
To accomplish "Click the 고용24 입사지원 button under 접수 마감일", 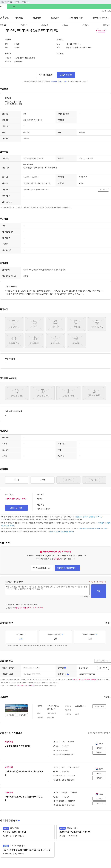I will pyautogui.click(x=16, y=508).
